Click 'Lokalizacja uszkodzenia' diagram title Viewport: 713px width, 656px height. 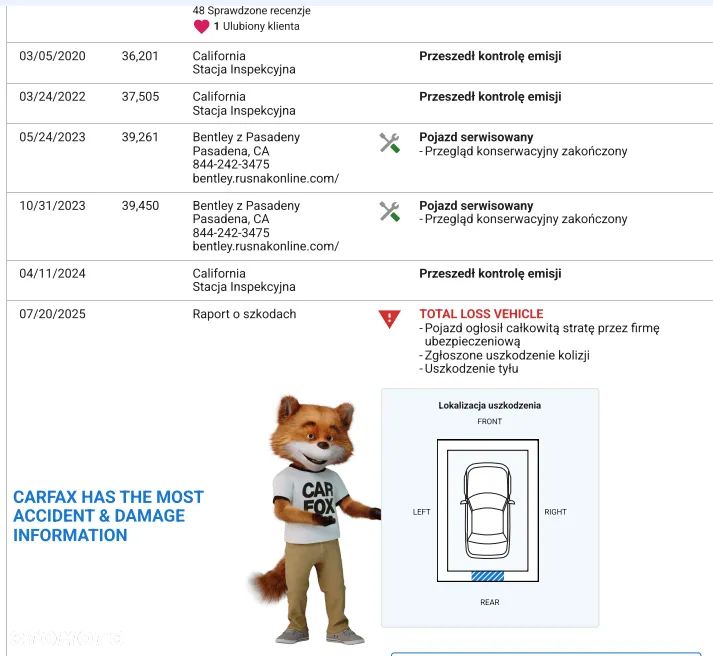tap(490, 405)
